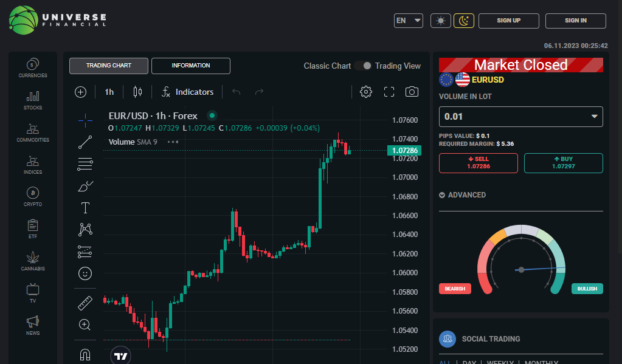622x364 pixels.
Task: Open the News section
Action: pos(32,326)
